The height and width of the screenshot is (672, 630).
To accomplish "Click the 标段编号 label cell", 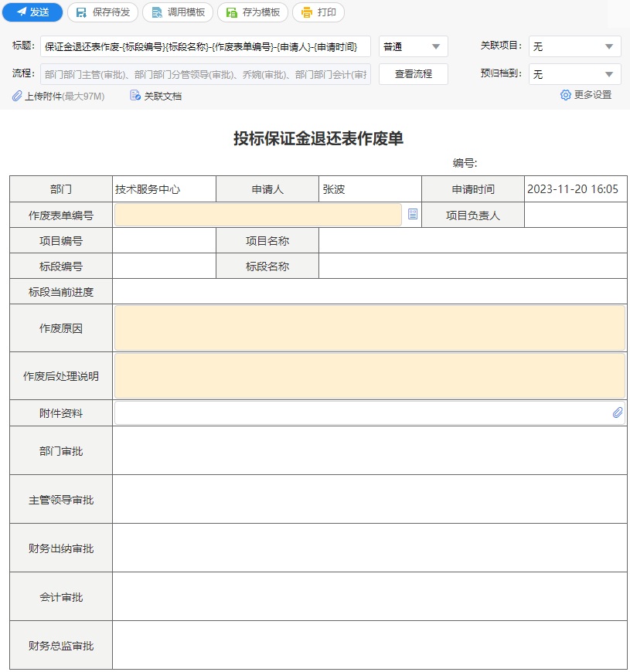I will coord(61,266).
